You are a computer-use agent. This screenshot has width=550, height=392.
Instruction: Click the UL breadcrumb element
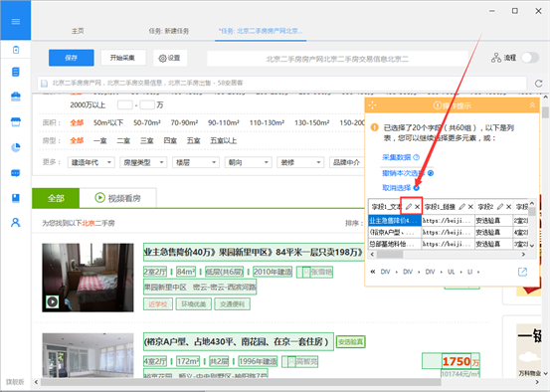(452, 272)
